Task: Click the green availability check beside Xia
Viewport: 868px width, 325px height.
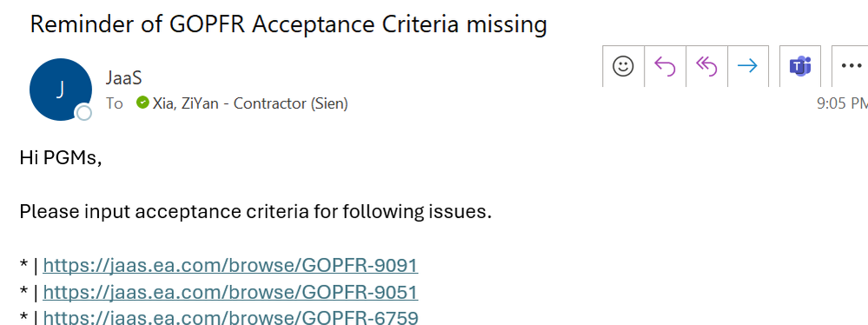Action: point(142,103)
